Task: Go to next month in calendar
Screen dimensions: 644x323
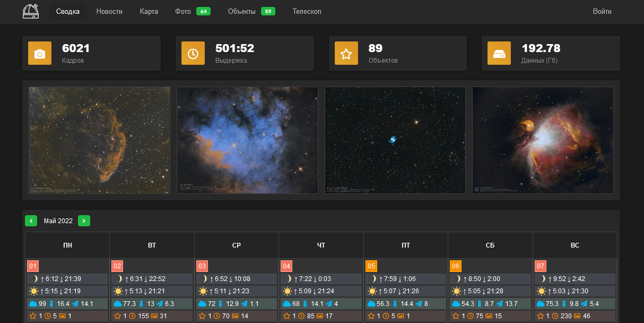Action: pyautogui.click(x=84, y=221)
